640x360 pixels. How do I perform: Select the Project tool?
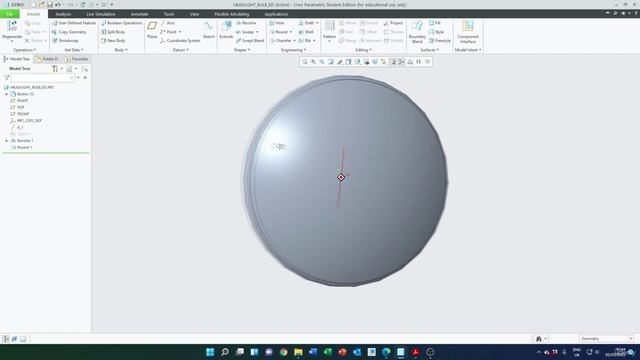click(x=393, y=23)
